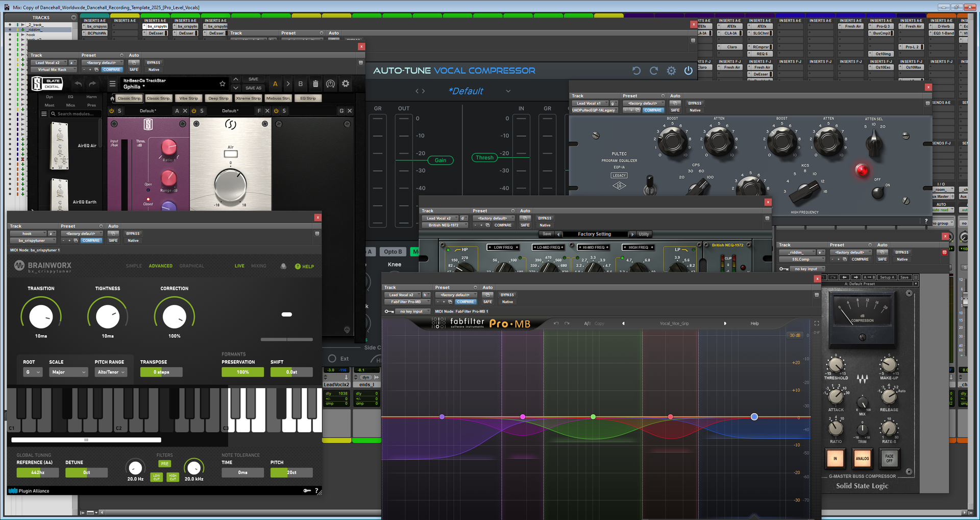Viewport: 980px width, 520px height.
Task: Expand the PITCH RANGE Alto/Tenor dropdown
Action: pos(111,372)
